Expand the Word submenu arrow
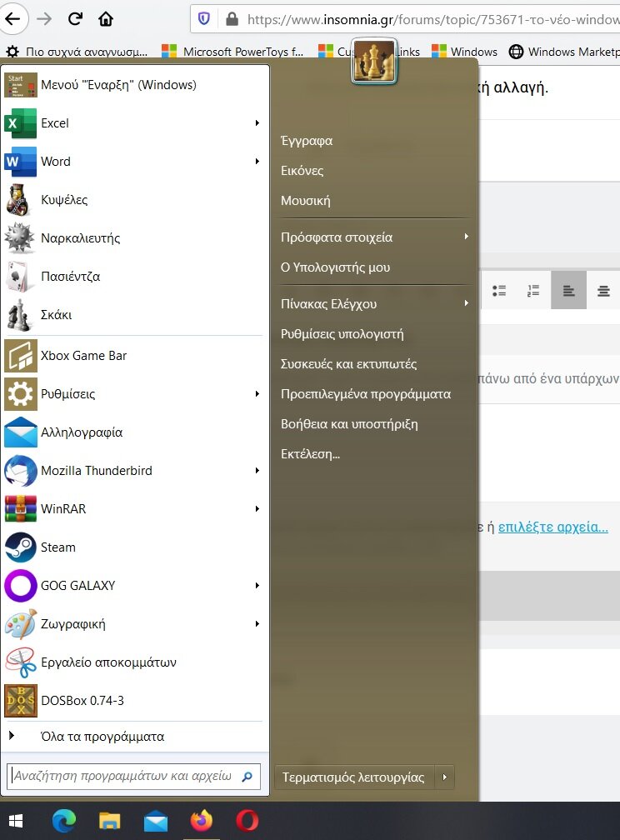The width and height of the screenshot is (620, 840). pyautogui.click(x=257, y=161)
